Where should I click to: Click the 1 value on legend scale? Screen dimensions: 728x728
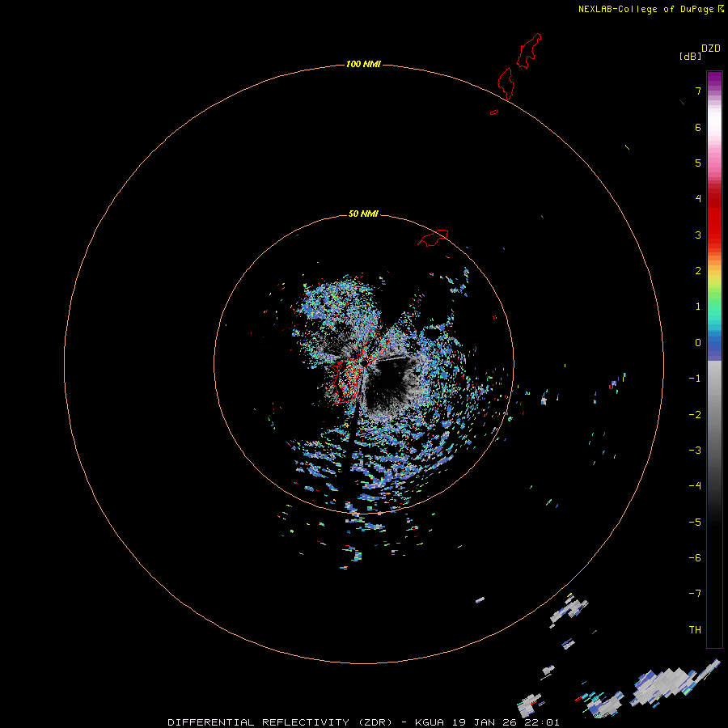click(x=698, y=307)
